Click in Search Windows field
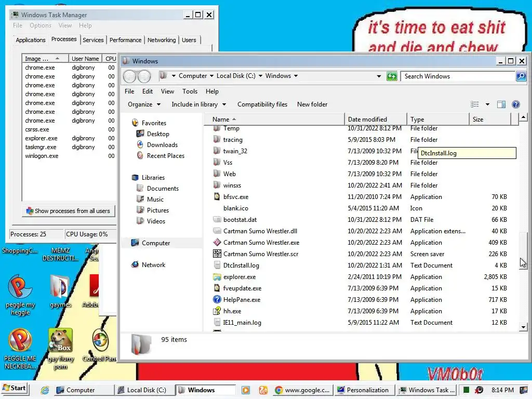This screenshot has height=399, width=532. pos(458,76)
